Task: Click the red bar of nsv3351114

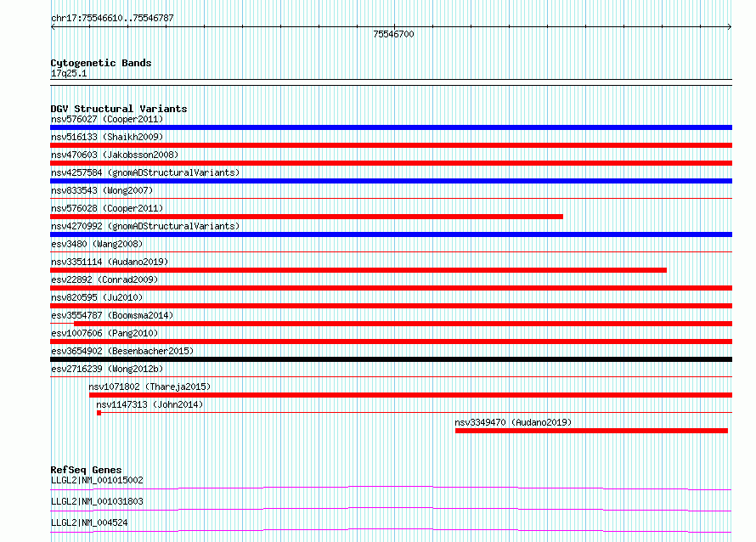Action: pos(358,270)
